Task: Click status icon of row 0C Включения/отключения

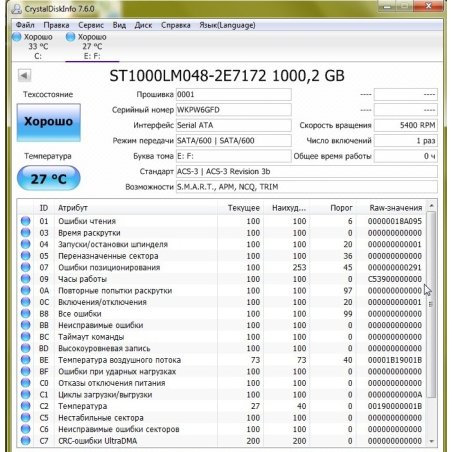Action: (26, 302)
